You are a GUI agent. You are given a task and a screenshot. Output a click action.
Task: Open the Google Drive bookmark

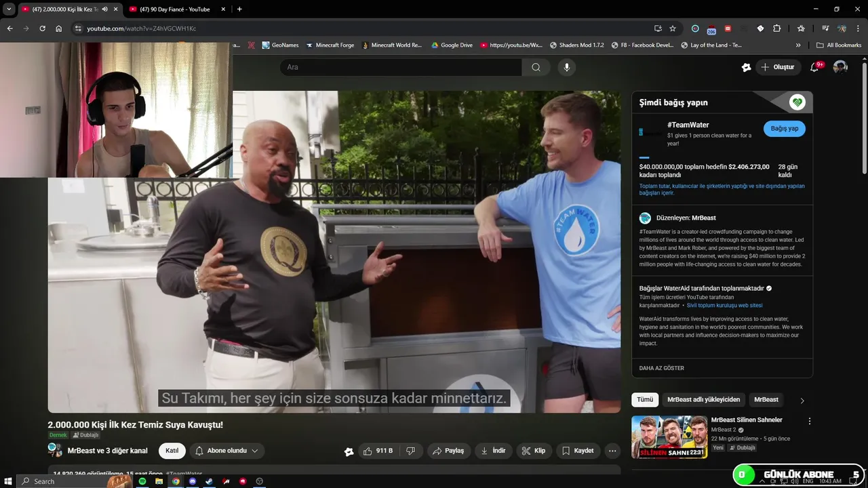pos(452,45)
